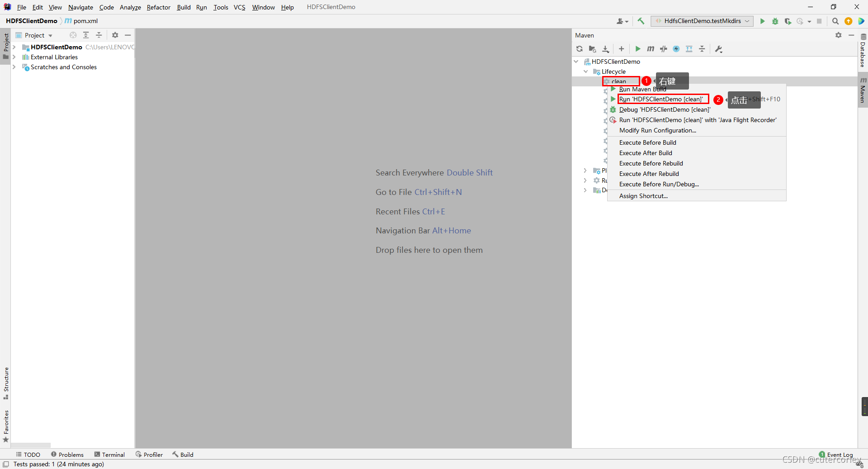Toggle the Favorites side tab
Screen dimensions: 868x469
[6, 426]
